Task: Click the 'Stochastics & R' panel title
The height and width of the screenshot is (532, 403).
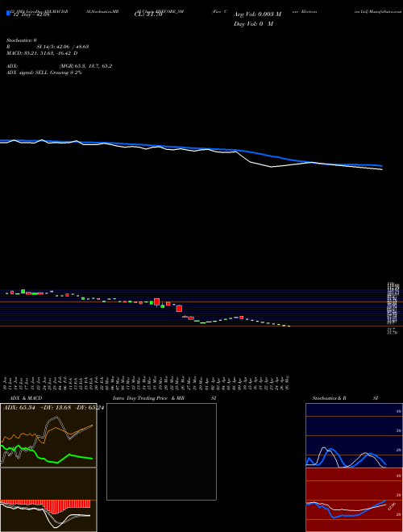Action: pyautogui.click(x=330, y=398)
